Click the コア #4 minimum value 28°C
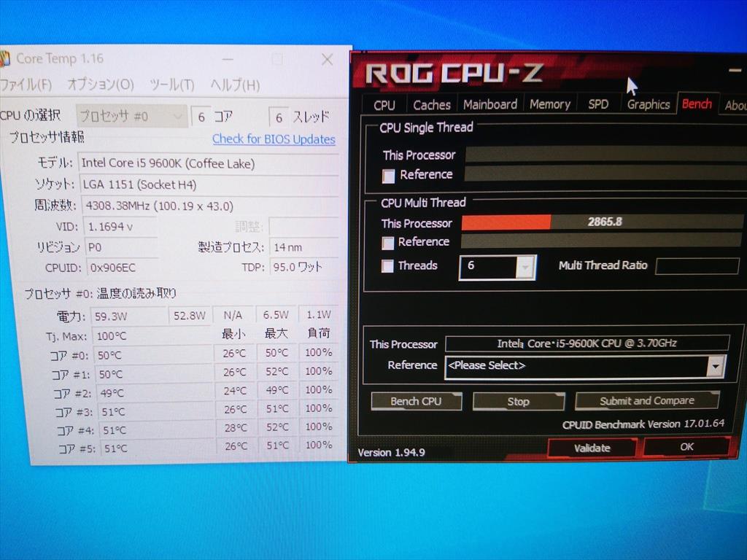Screen dimensions: 747x560 [236, 427]
